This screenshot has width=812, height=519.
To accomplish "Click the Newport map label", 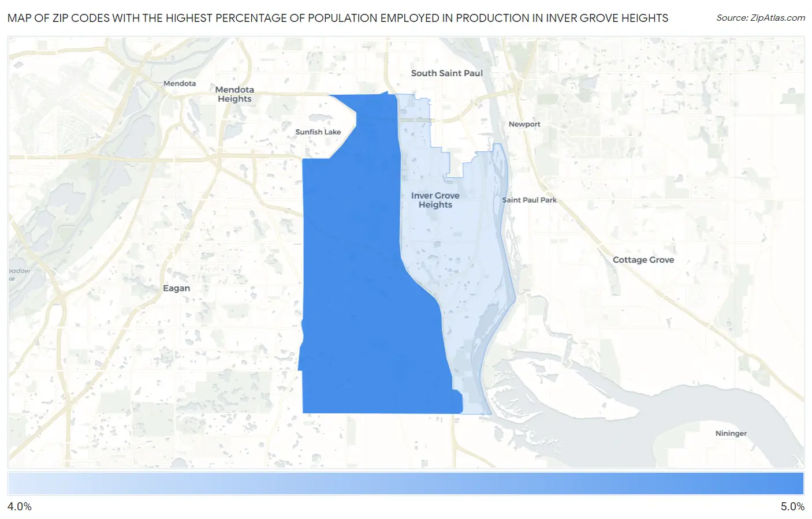I will click(524, 124).
